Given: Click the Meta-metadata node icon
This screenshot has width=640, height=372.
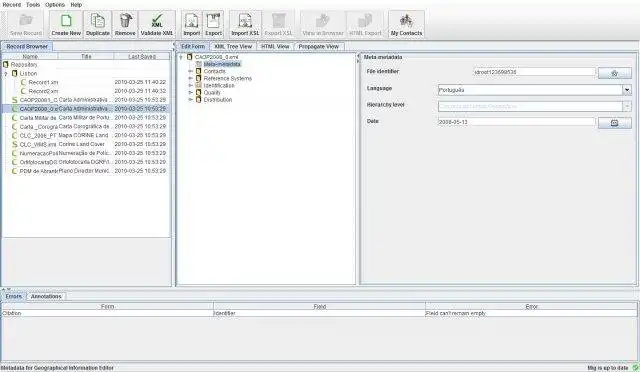Looking at the screenshot, I should tap(199, 64).
